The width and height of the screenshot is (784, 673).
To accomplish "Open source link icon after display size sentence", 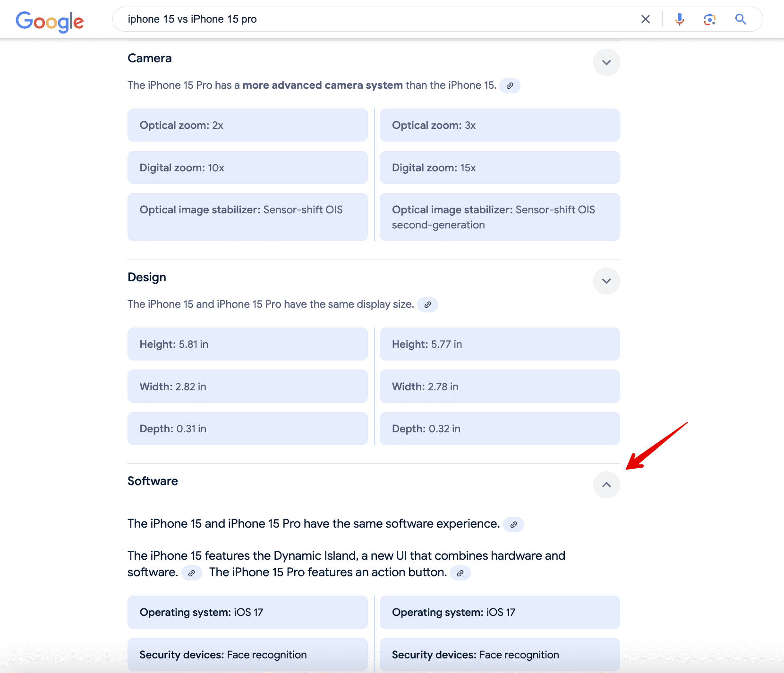I will tap(427, 305).
